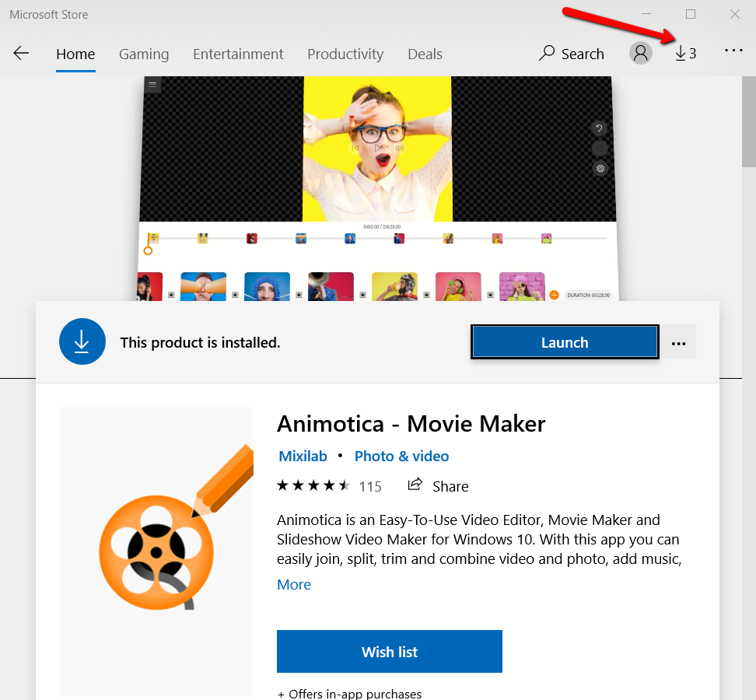Close the Microsoft Store window
Image resolution: width=756 pixels, height=700 pixels.
pos(734,15)
